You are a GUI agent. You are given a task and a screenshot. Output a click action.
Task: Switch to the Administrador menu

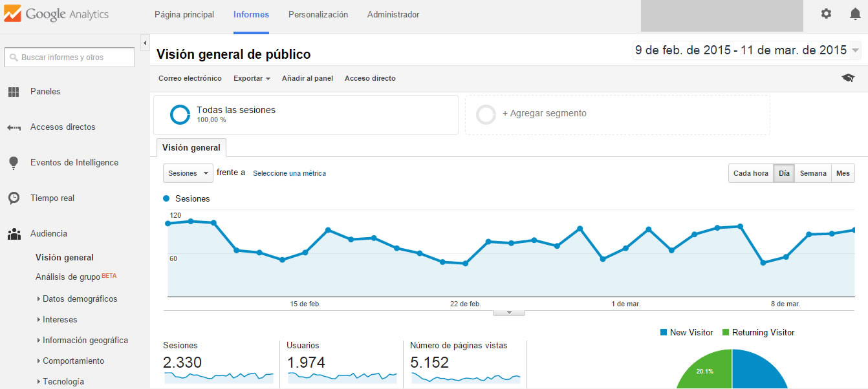pos(393,13)
